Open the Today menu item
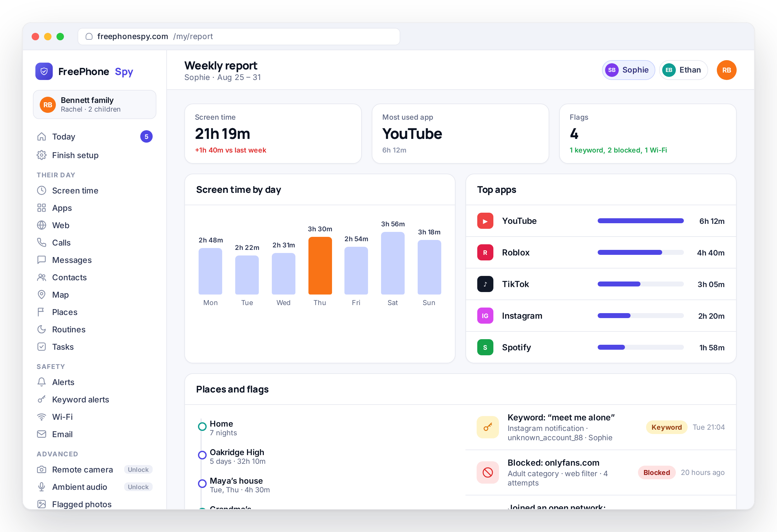 [x=95, y=137]
